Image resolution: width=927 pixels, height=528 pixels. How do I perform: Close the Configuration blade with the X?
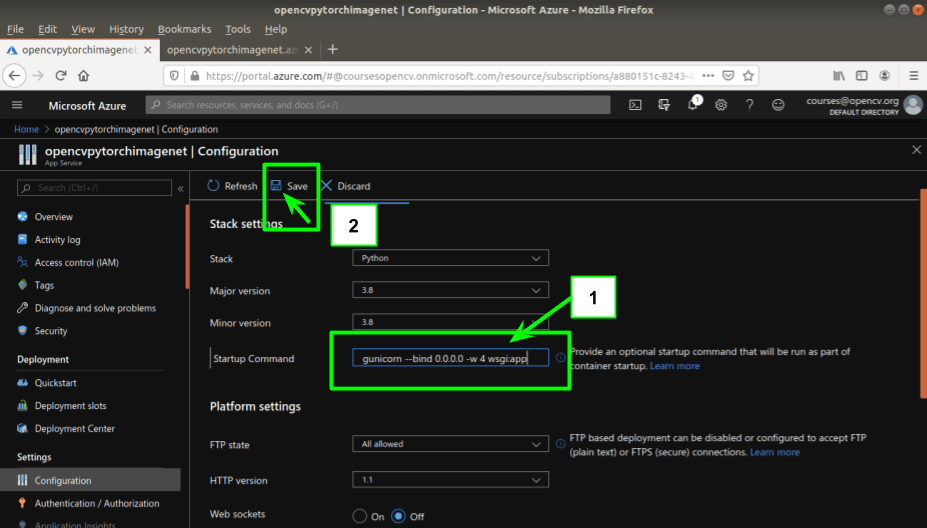click(x=916, y=150)
